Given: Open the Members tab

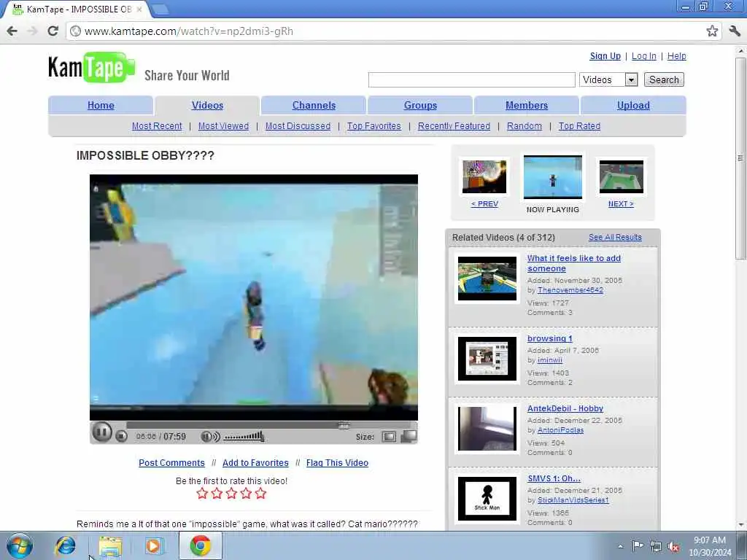Looking at the screenshot, I should tap(527, 105).
